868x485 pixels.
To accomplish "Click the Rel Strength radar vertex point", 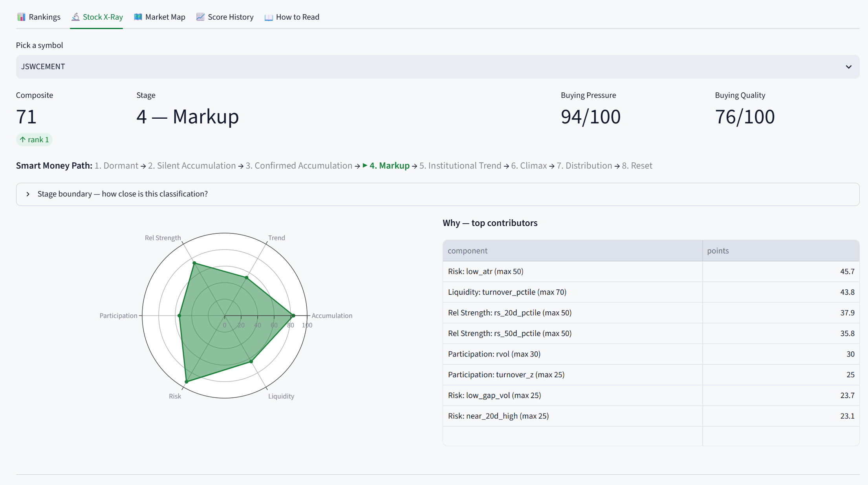I will pos(194,263).
